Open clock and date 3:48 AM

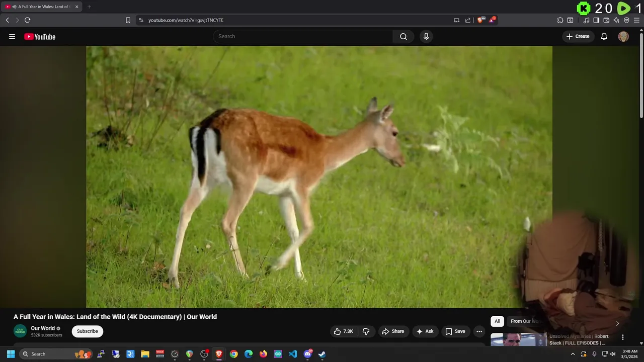pos(630,354)
